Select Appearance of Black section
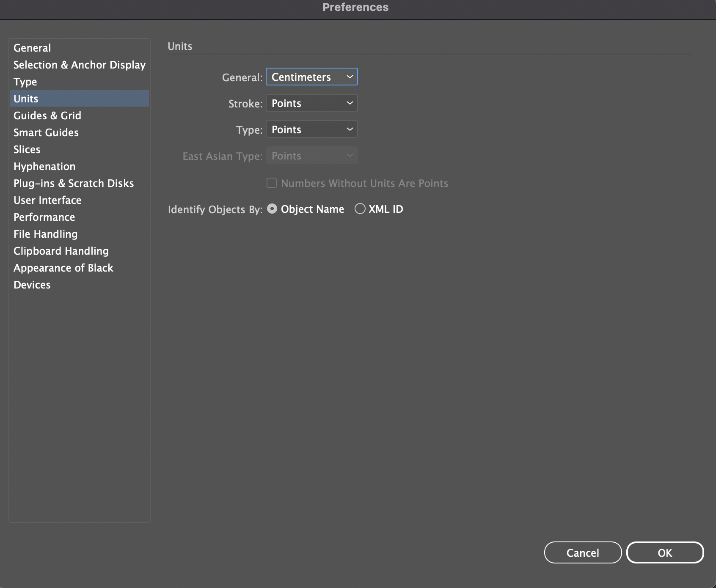Image resolution: width=716 pixels, height=588 pixels. pyautogui.click(x=63, y=268)
